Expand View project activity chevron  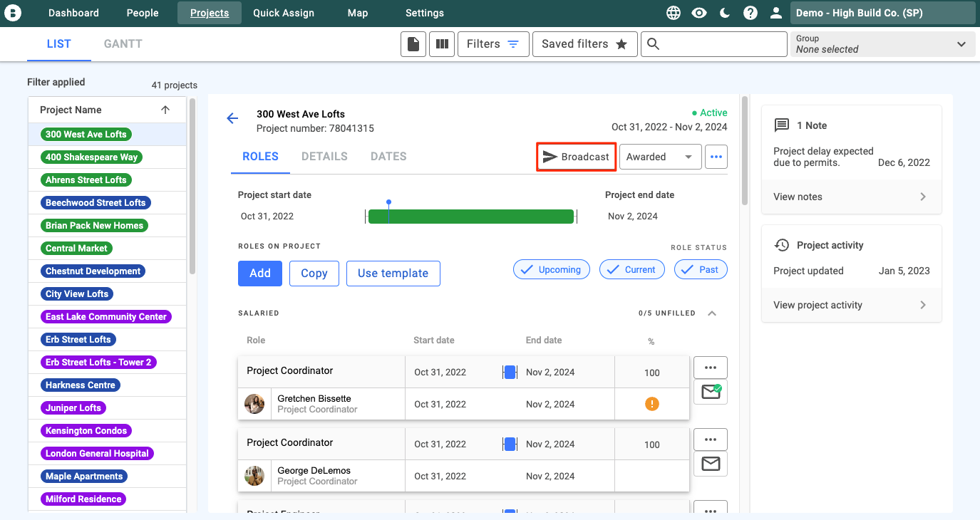tap(923, 305)
